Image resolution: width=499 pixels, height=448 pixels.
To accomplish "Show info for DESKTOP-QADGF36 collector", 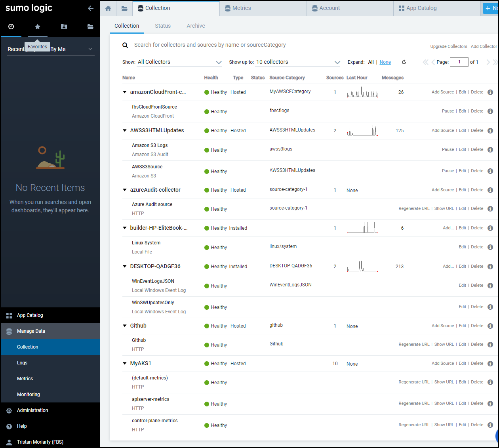I will (x=490, y=267).
